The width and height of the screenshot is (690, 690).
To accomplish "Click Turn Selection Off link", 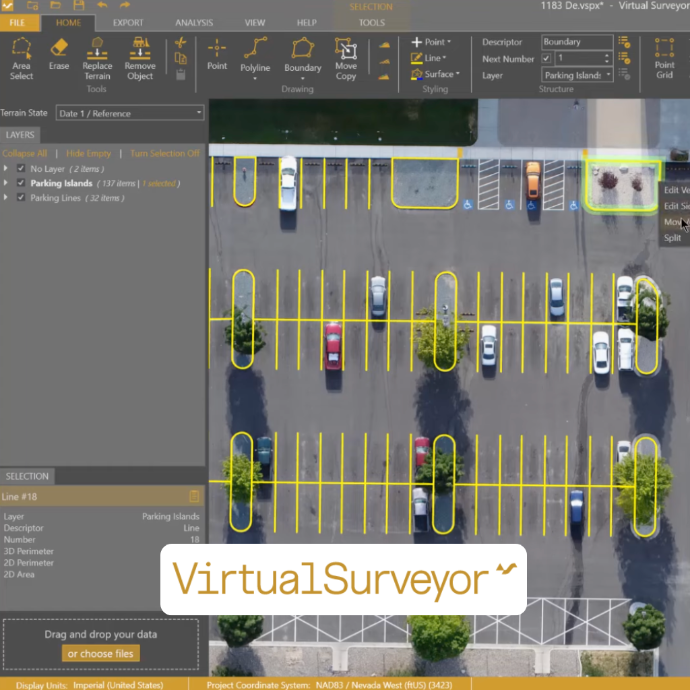I will pos(165,153).
